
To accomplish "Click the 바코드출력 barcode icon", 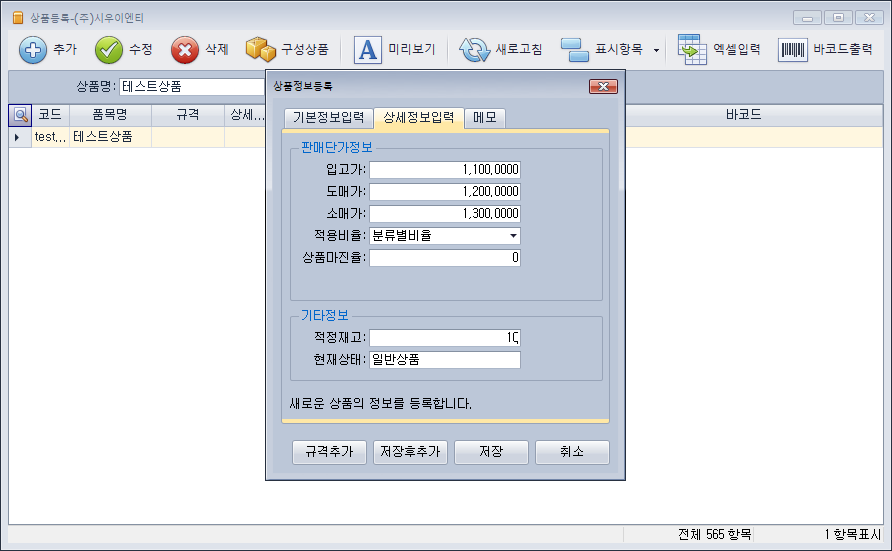I will 792,50.
